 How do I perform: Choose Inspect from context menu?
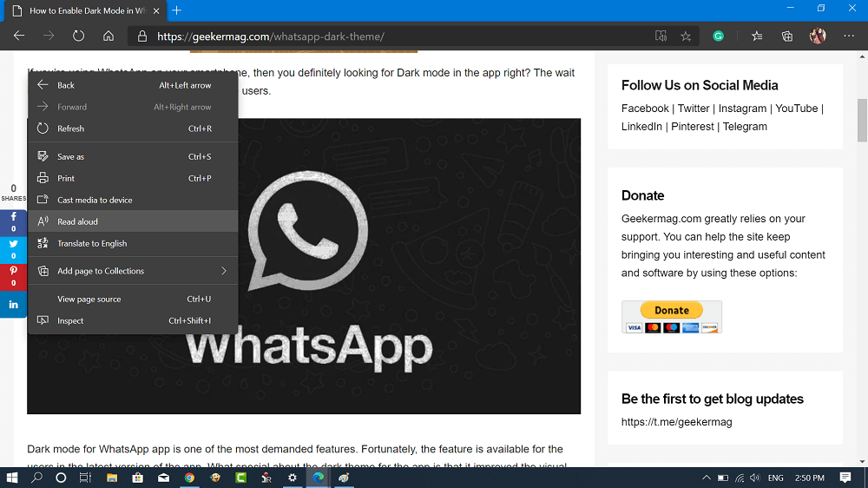133,320
